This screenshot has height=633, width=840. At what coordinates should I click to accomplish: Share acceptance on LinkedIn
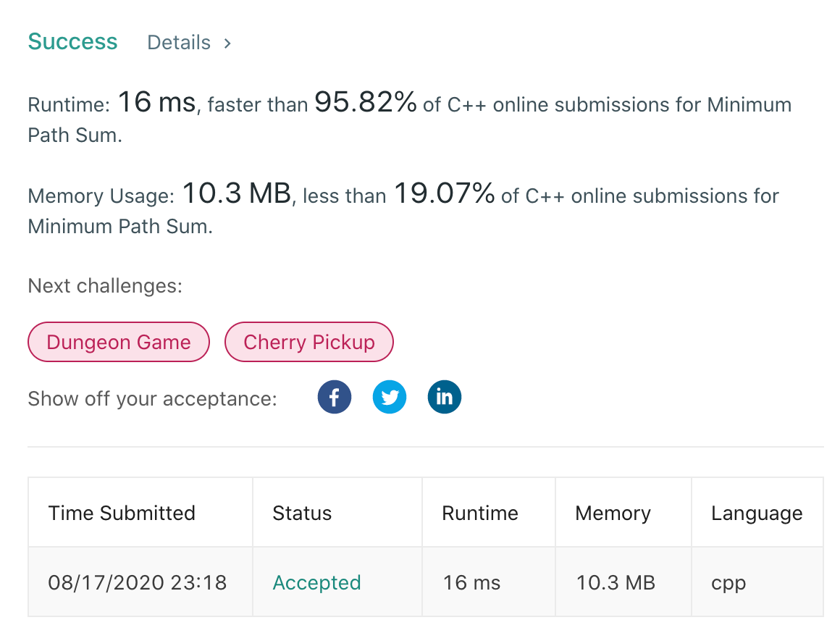[x=444, y=396]
